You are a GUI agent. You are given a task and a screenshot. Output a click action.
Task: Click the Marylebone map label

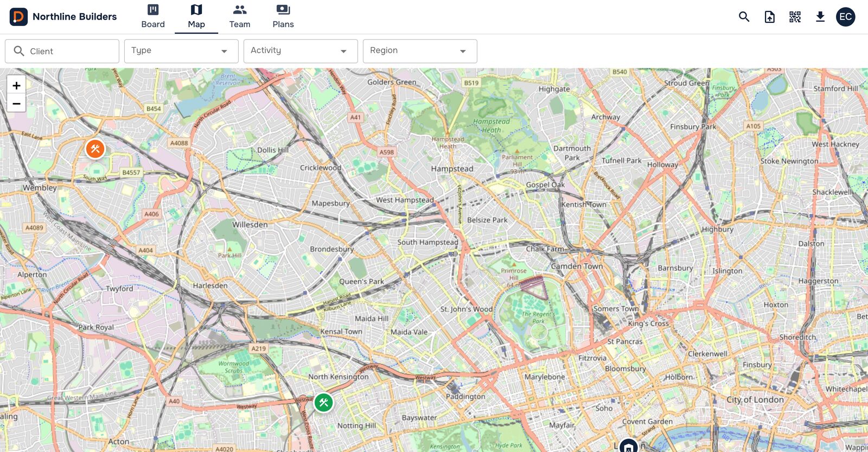pyautogui.click(x=545, y=377)
